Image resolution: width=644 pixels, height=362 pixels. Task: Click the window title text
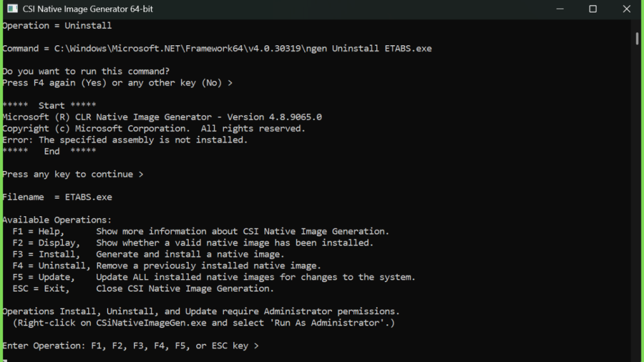87,9
